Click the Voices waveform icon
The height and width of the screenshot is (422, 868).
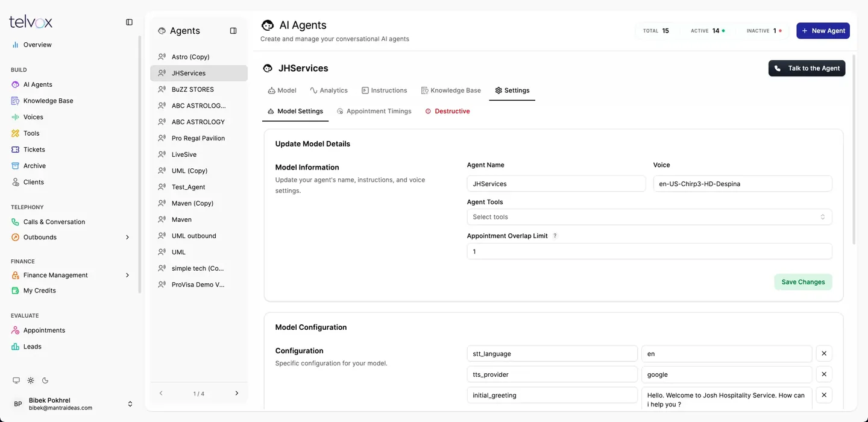pos(16,117)
